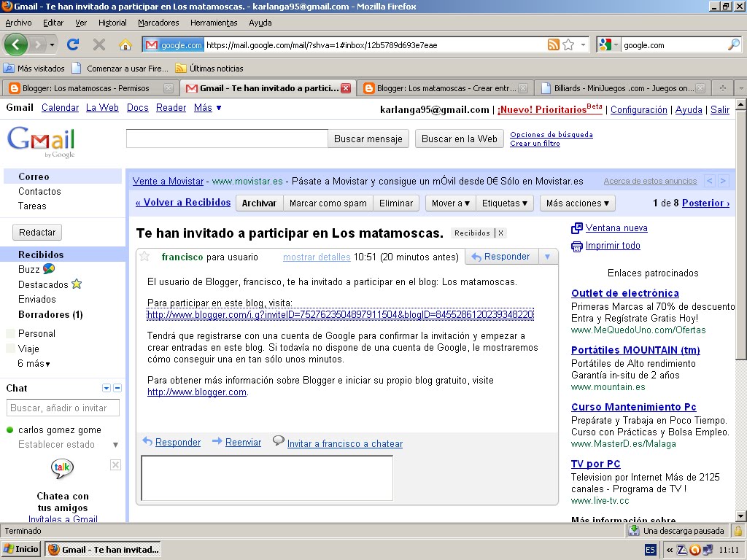Open the Más acciones dropdown
Image resolution: width=747 pixels, height=560 pixels.
(578, 203)
